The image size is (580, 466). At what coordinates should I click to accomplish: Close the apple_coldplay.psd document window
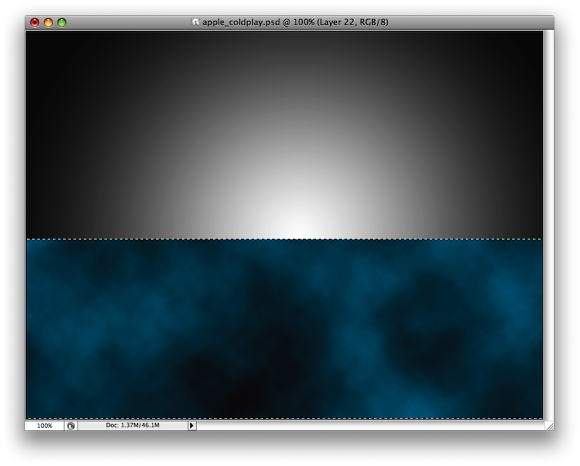coord(34,23)
